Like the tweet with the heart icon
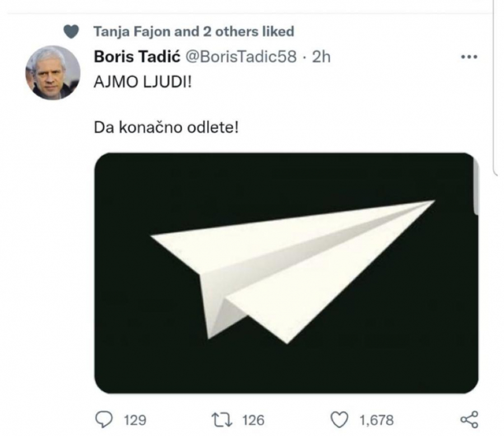Screen dimensions: 504x436 pos(339,417)
